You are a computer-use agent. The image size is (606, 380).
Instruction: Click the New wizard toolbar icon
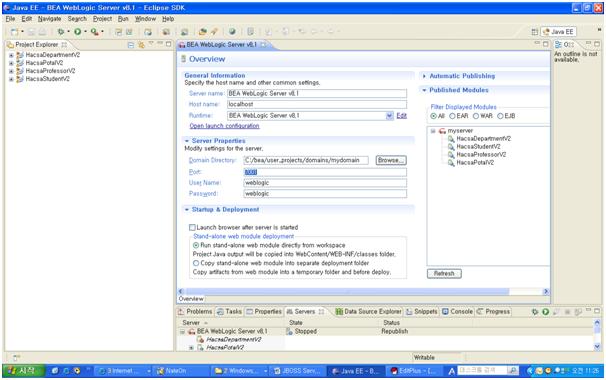tap(15, 32)
